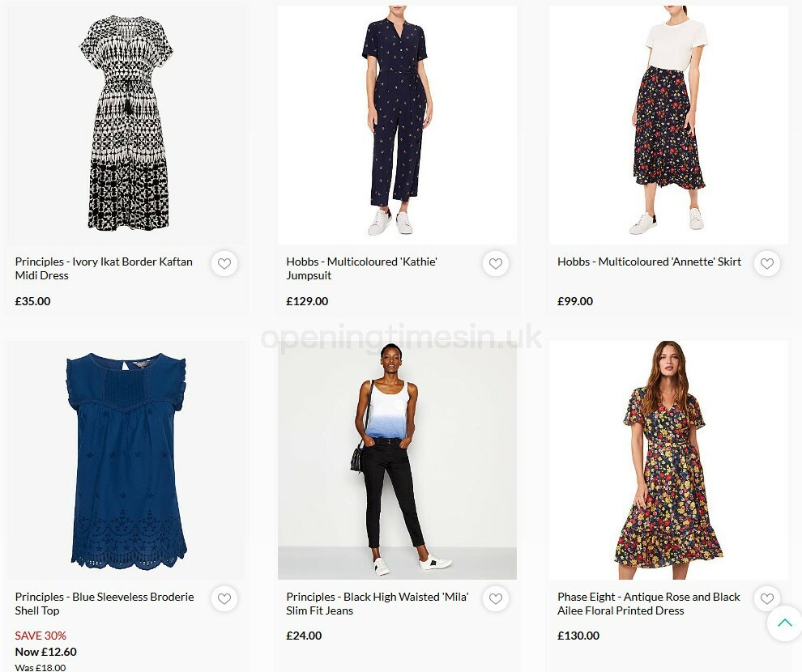
Task: Open the Phase Eight Ailee Floral Printed Dress listing
Action: [648, 603]
